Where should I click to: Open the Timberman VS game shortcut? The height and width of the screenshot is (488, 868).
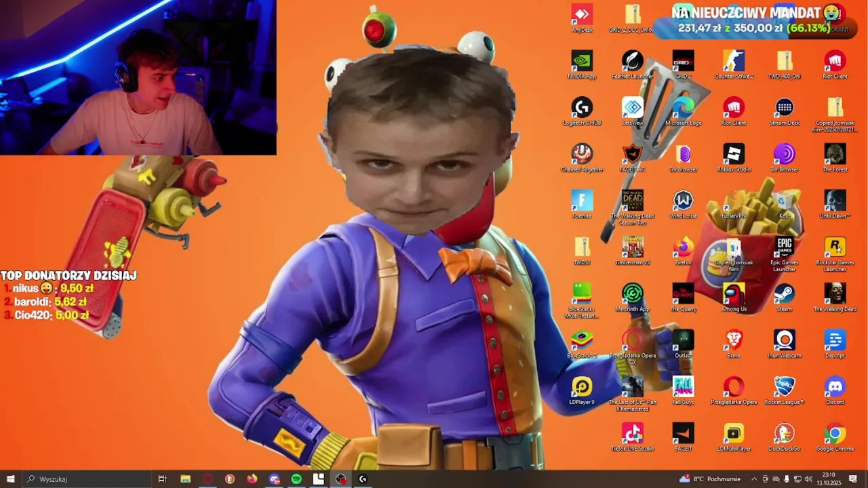click(x=633, y=251)
